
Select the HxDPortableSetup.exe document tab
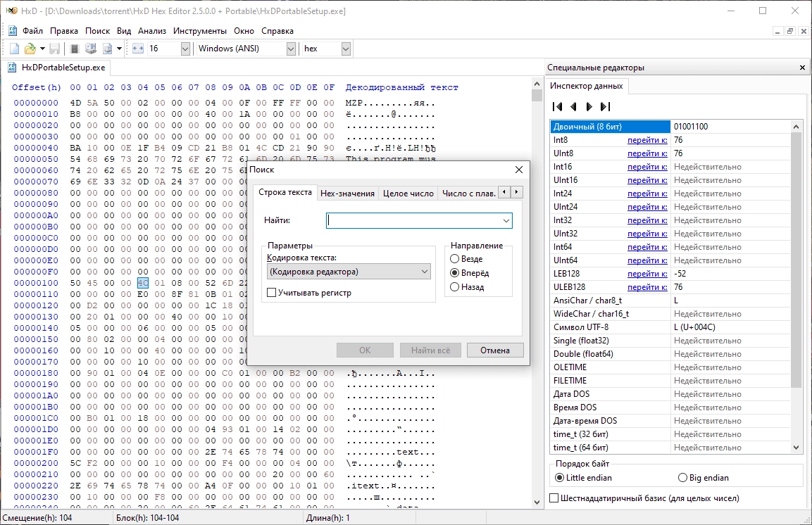point(57,68)
